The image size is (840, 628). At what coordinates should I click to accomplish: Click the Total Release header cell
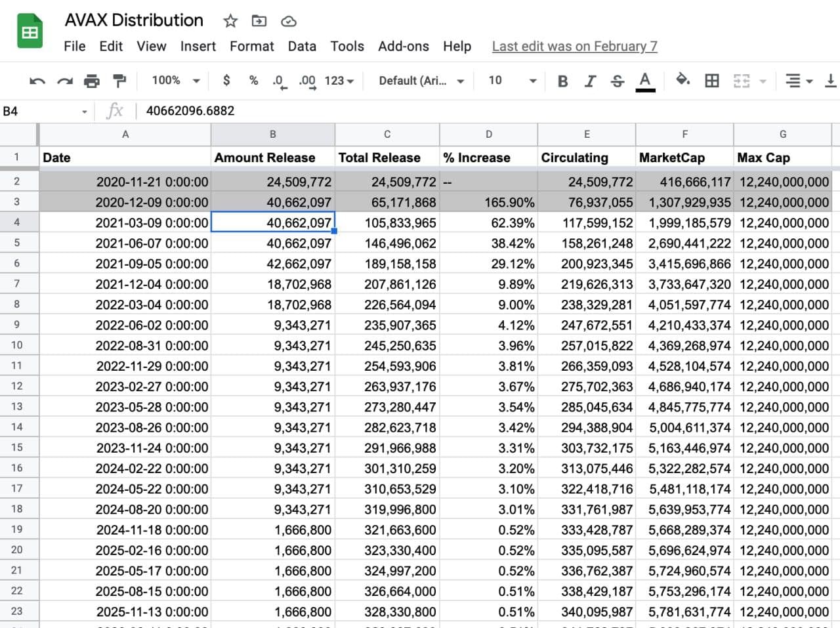[387, 157]
